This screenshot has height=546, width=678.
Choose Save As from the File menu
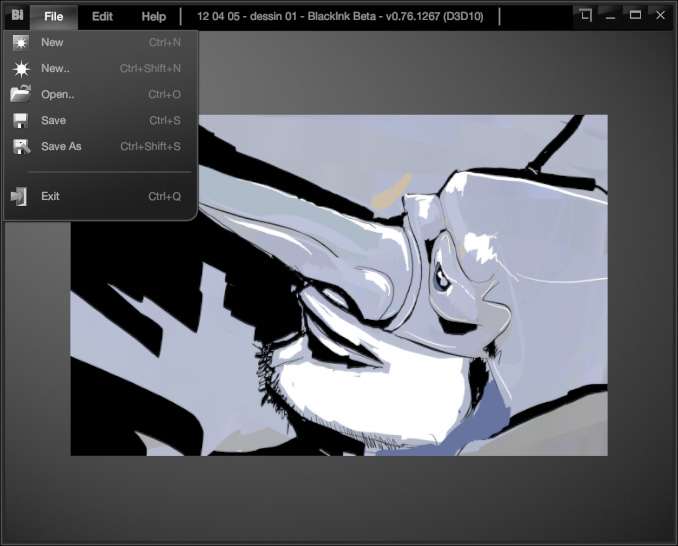click(100, 146)
